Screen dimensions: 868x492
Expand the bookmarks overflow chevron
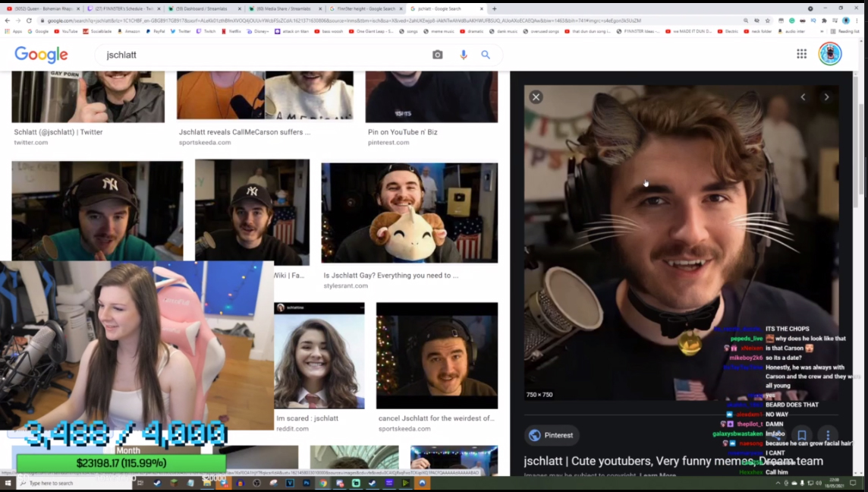pyautogui.click(x=822, y=32)
